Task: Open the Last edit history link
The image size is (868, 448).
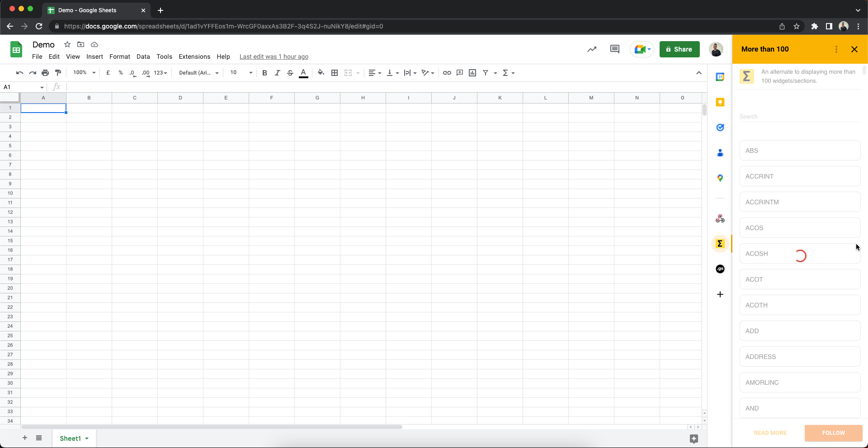Action: [274, 57]
